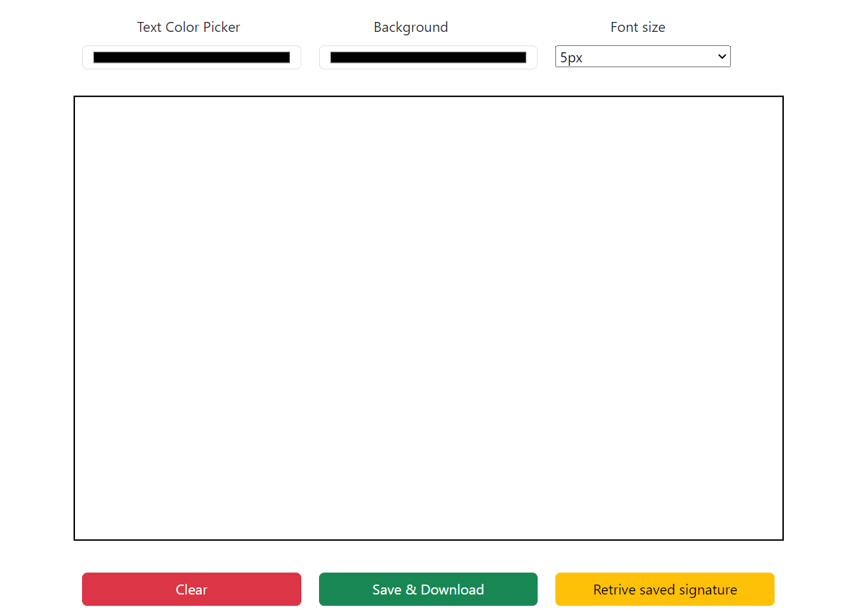Image resolution: width=868 pixels, height=615 pixels.
Task: Click the Background label text
Action: (411, 27)
